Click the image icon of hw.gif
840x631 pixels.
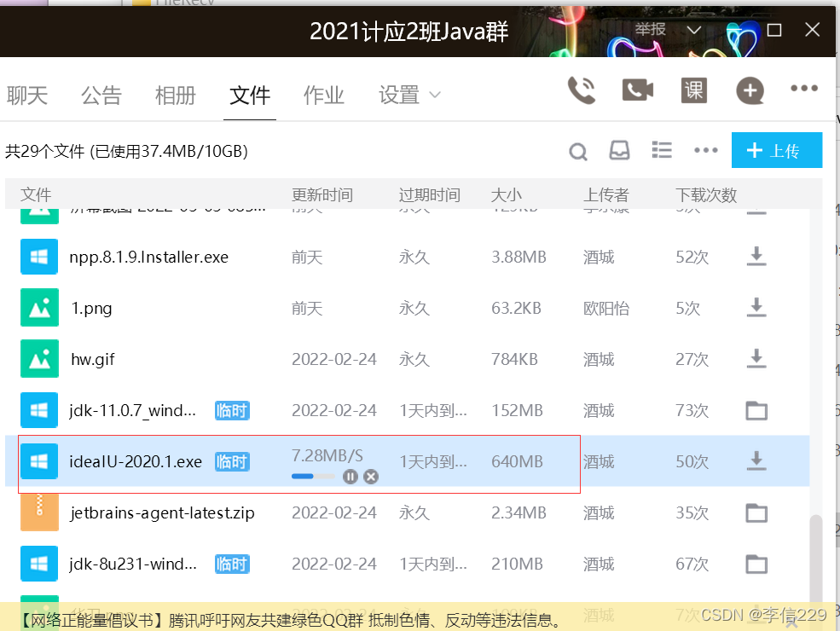pos(39,359)
